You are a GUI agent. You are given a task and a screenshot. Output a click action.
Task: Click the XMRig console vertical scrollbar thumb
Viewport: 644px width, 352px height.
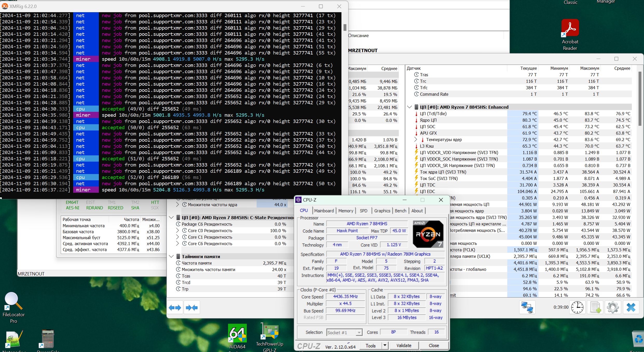click(345, 27)
